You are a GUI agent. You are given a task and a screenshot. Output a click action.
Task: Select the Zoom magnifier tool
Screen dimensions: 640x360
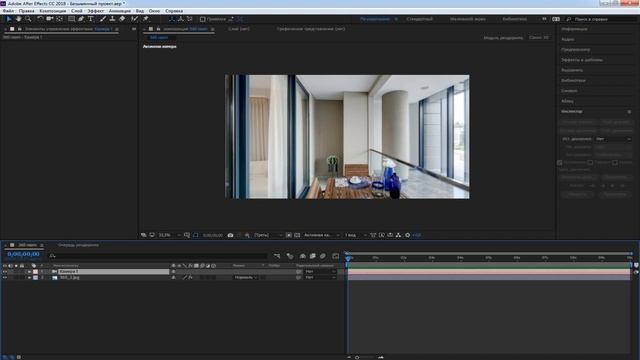click(28, 19)
